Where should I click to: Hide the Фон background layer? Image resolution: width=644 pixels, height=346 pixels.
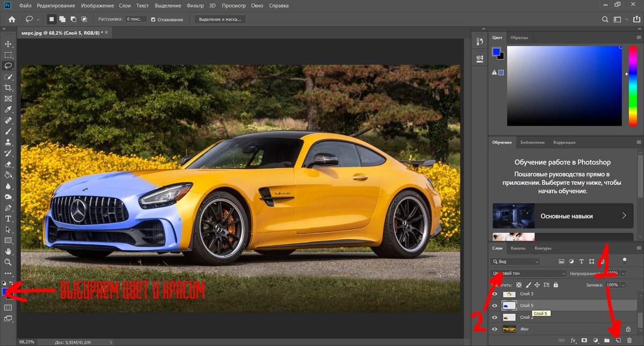(495, 329)
